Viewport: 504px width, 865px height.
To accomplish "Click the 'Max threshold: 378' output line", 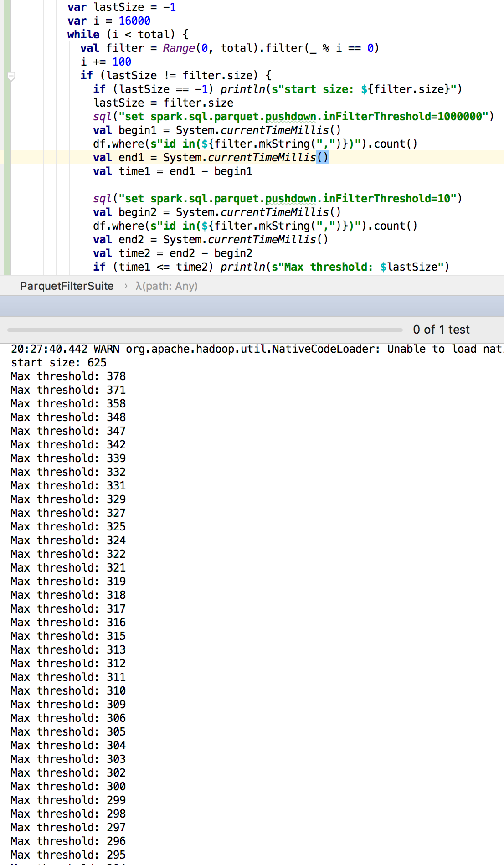I will 68,376.
